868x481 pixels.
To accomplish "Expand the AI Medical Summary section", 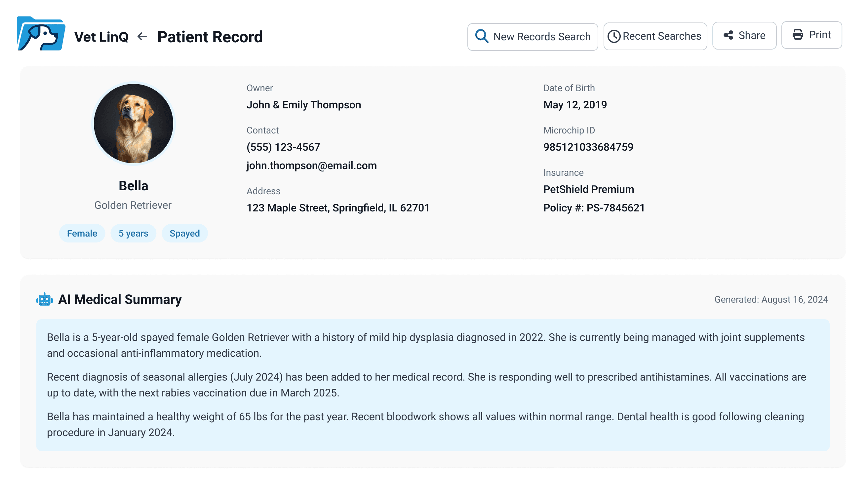I will pyautogui.click(x=121, y=299).
